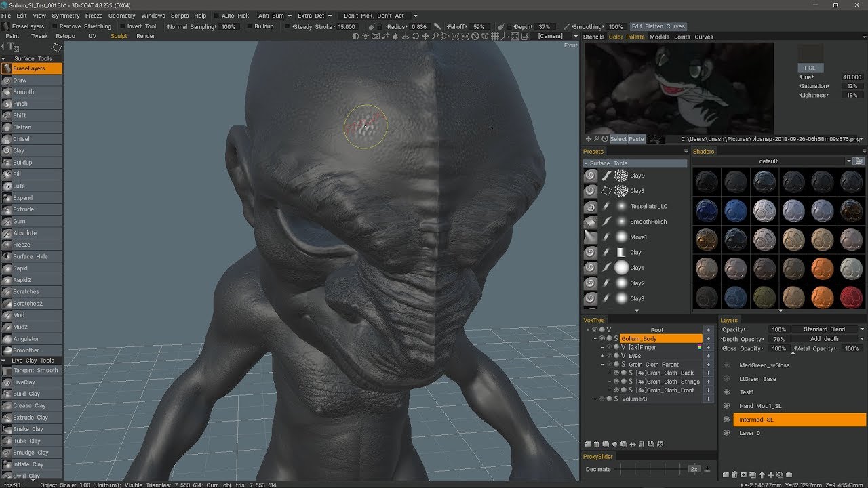
Task: Move layer up with the up arrow
Action: click(762, 474)
